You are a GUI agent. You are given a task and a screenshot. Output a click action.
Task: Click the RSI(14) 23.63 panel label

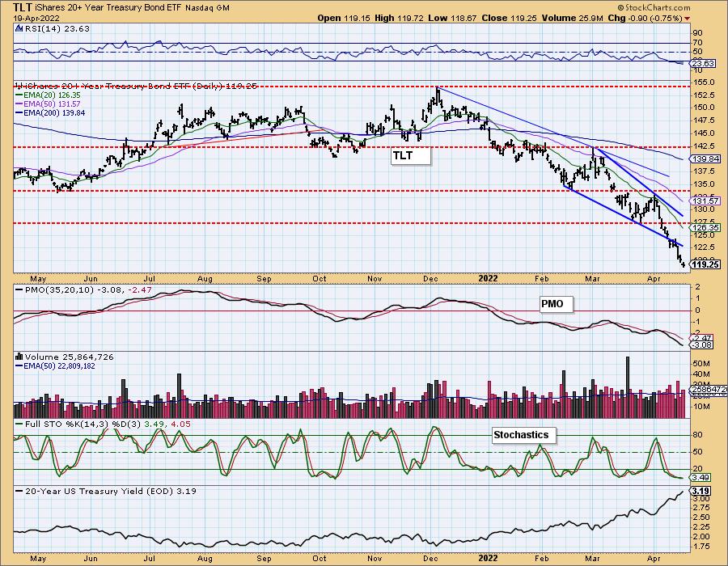[x=57, y=28]
